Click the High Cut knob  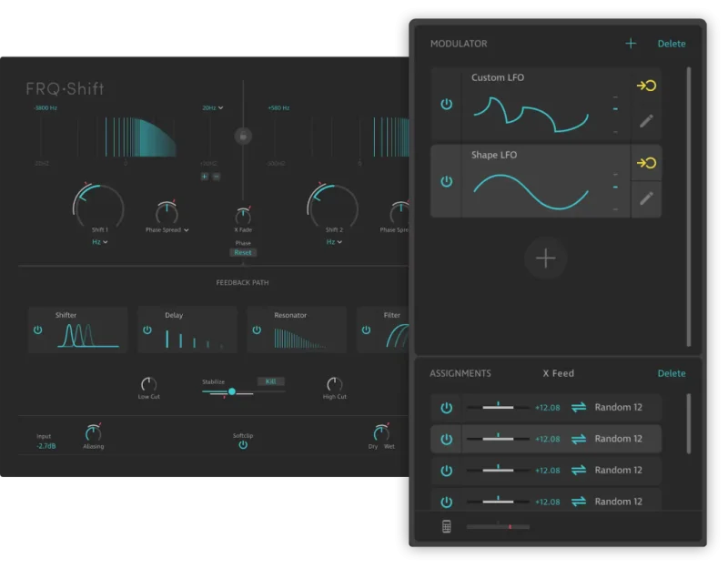pyautogui.click(x=334, y=384)
